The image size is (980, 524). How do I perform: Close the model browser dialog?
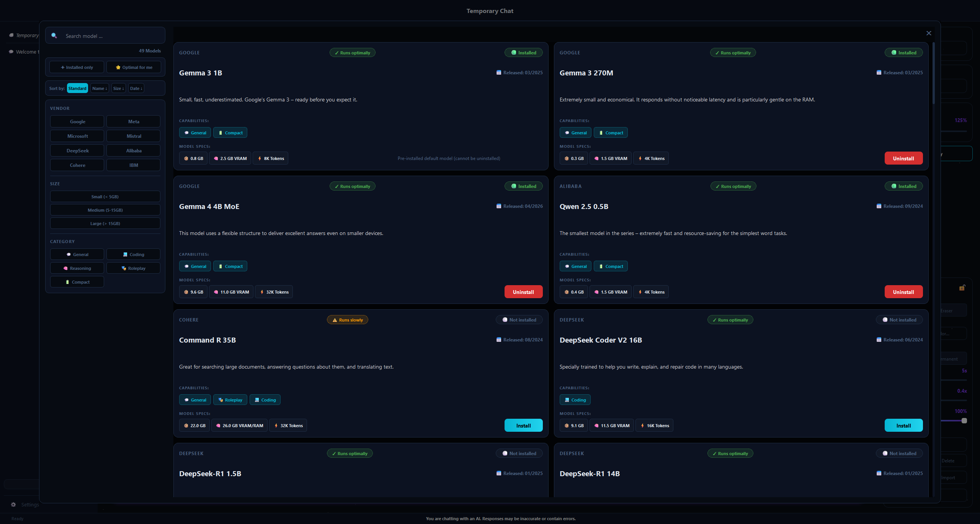pos(929,33)
